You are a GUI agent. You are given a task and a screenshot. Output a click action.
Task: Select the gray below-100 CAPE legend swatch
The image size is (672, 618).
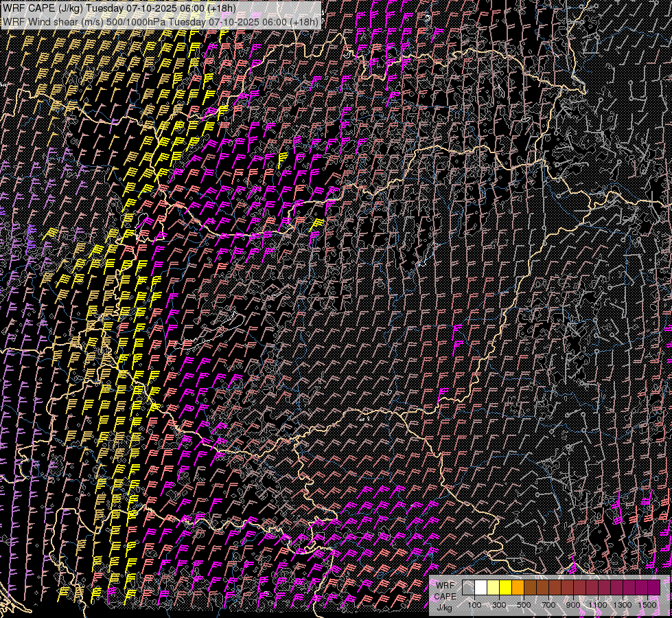click(x=468, y=588)
